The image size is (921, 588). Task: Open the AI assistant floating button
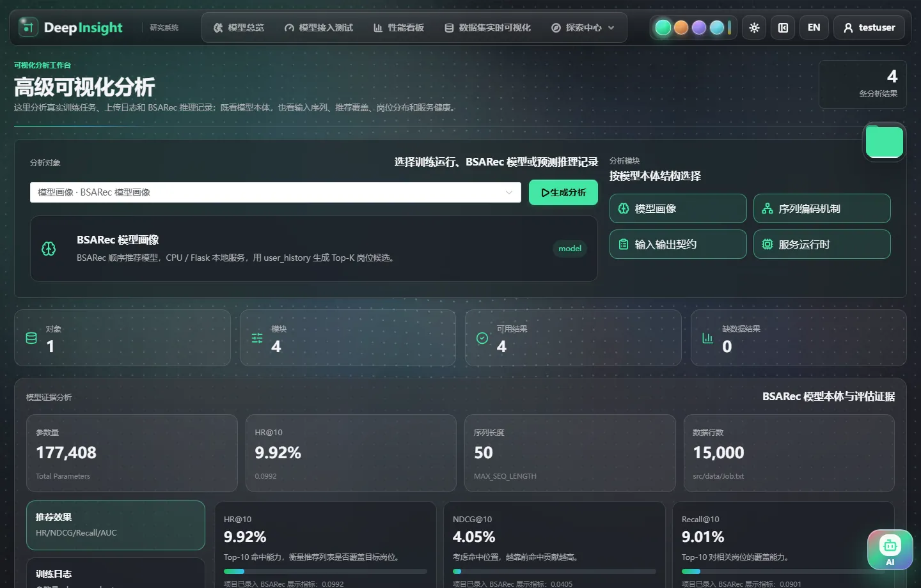pyautogui.click(x=890, y=550)
